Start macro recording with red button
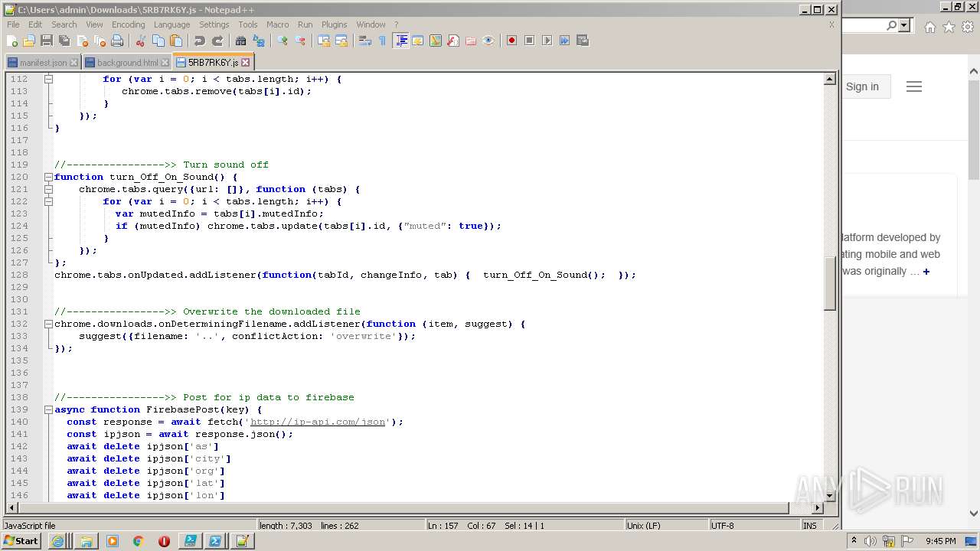The height and width of the screenshot is (551, 980). click(x=511, y=41)
